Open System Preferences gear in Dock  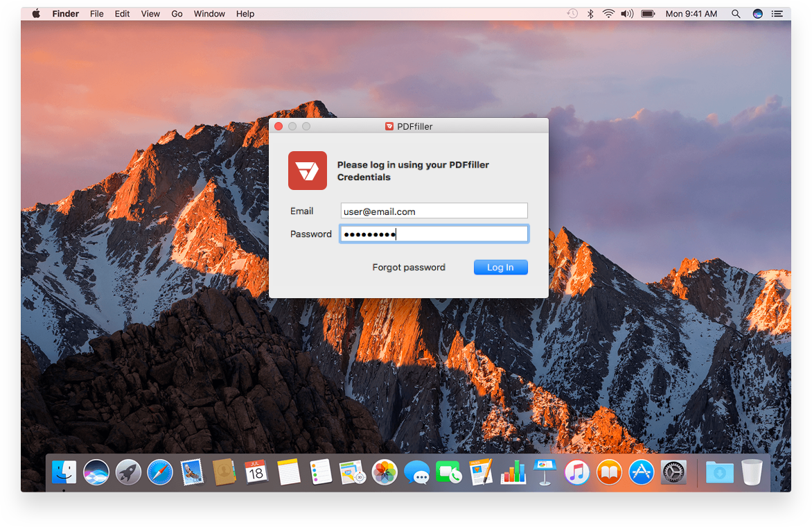[673, 473]
